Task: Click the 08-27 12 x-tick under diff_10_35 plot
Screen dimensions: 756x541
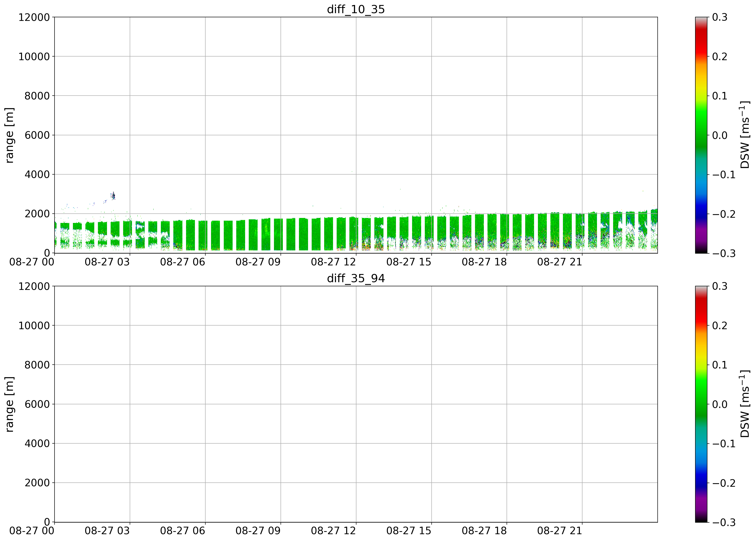Action: [x=333, y=262]
